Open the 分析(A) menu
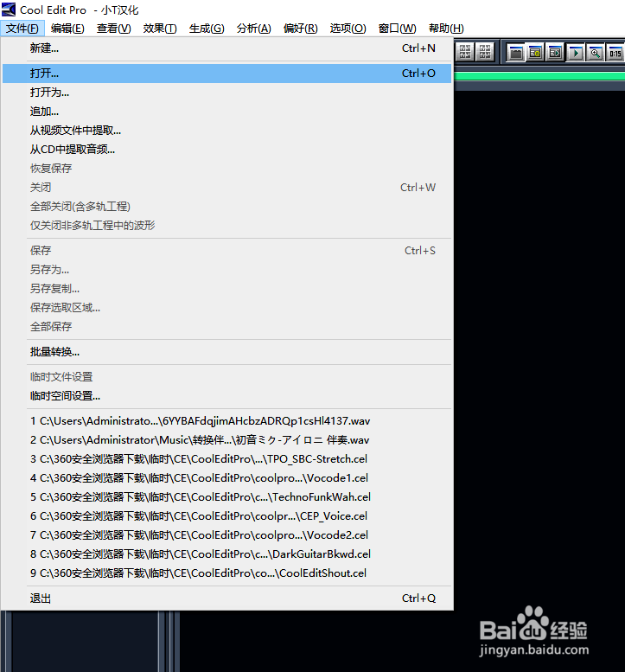Screen dimensions: 625x672 pyautogui.click(x=253, y=29)
